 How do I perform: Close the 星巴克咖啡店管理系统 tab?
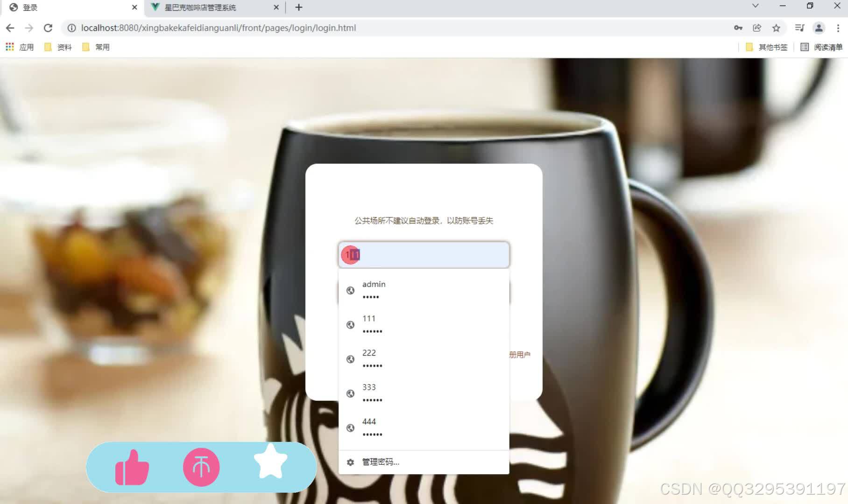276,7
